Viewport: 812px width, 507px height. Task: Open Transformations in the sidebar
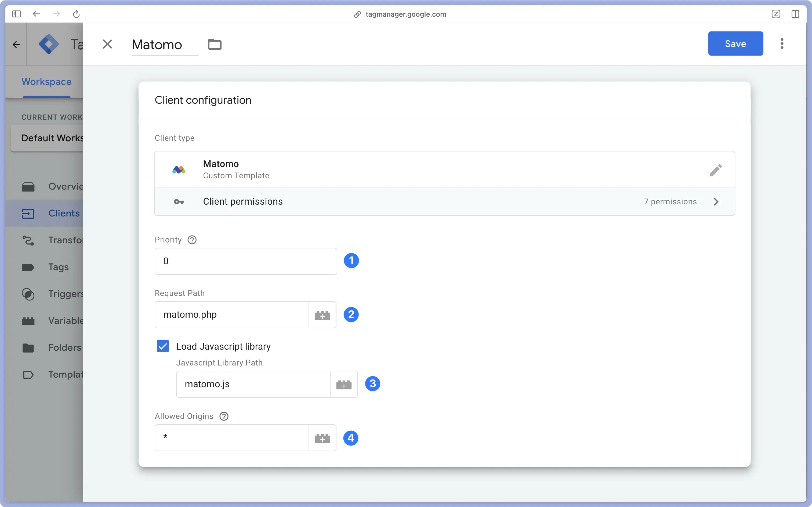tap(45, 240)
